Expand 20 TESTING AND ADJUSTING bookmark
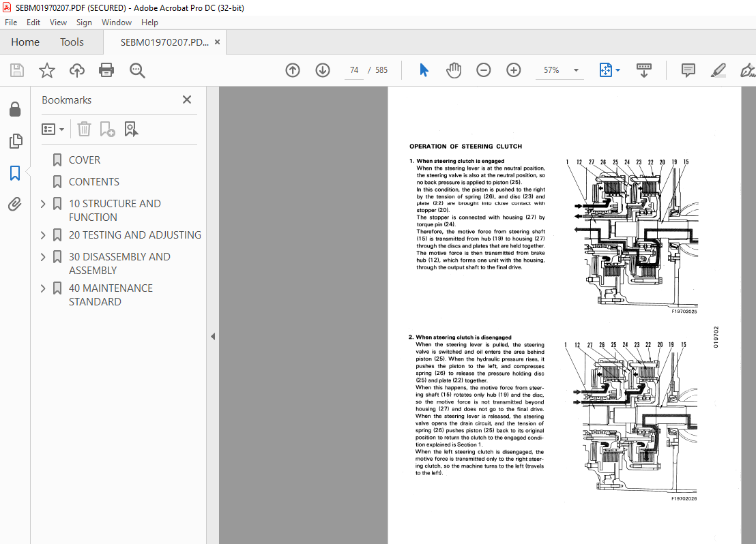This screenshot has height=544, width=756. point(43,235)
